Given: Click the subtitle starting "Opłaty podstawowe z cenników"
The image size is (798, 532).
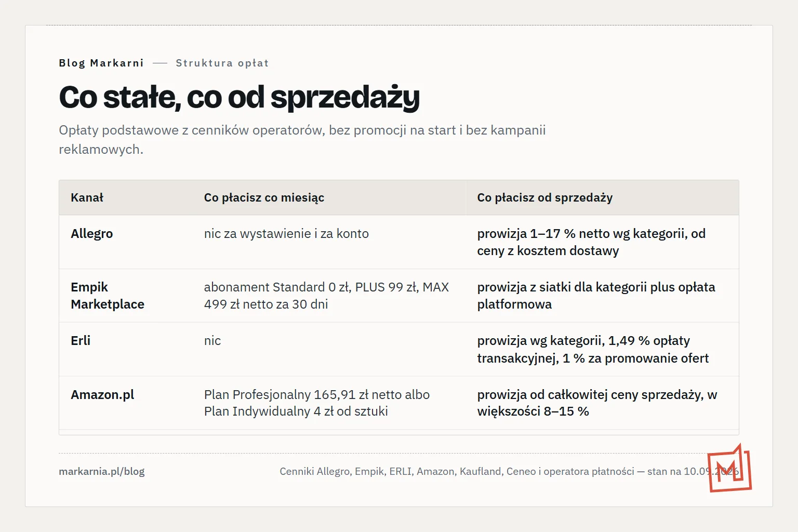Looking at the screenshot, I should [x=302, y=140].
